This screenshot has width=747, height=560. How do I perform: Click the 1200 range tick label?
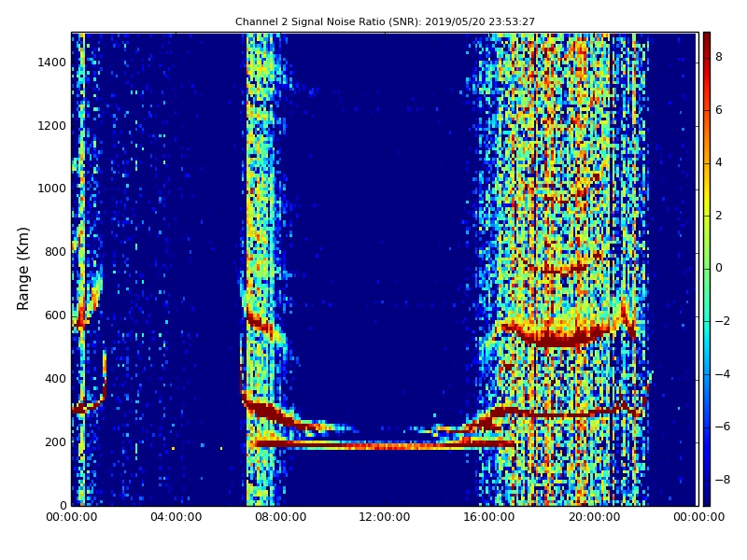point(52,126)
